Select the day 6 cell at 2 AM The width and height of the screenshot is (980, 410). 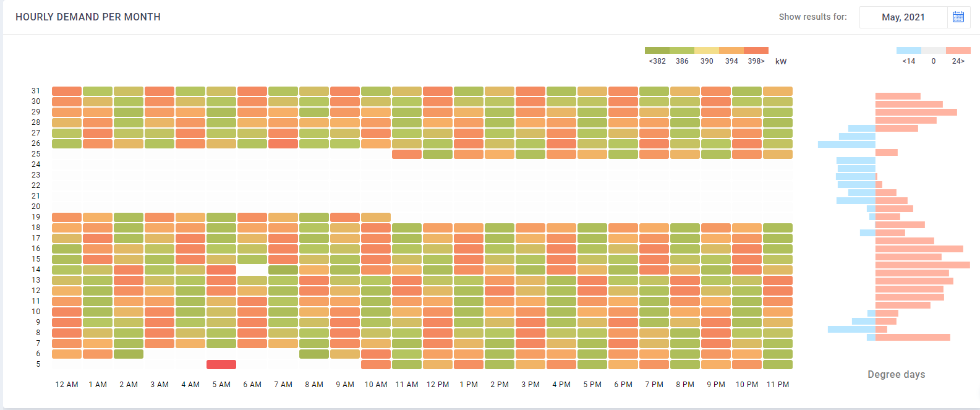129,354
